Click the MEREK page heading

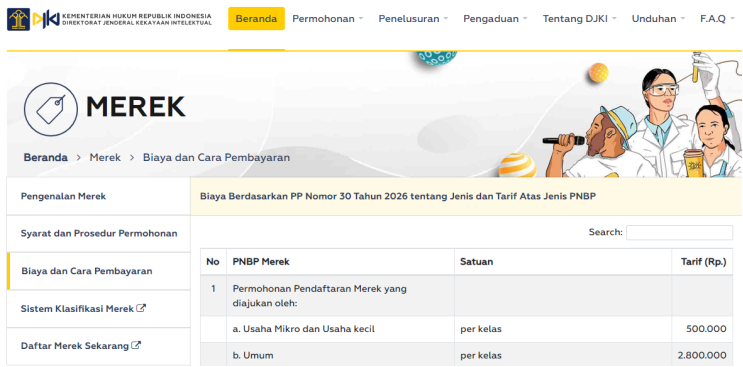point(136,107)
